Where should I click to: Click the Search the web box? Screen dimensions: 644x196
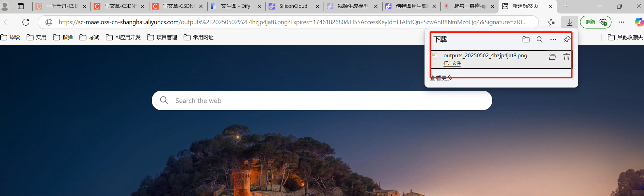point(322,101)
